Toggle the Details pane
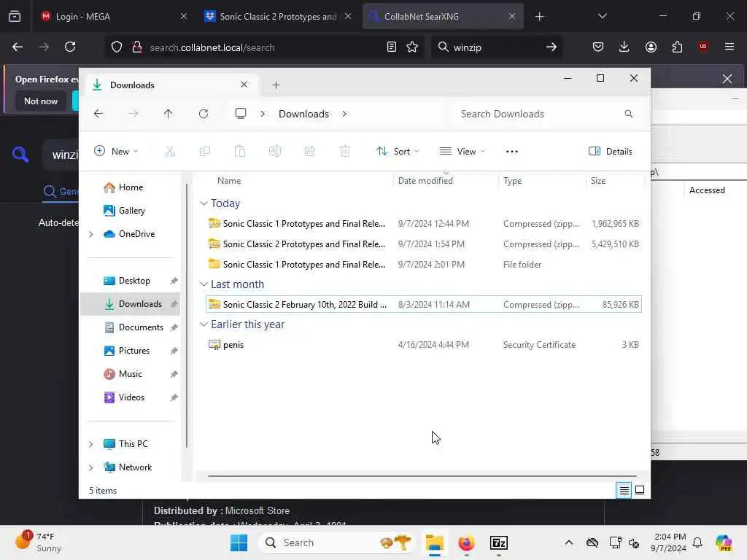The width and height of the screenshot is (747, 560). [611, 152]
